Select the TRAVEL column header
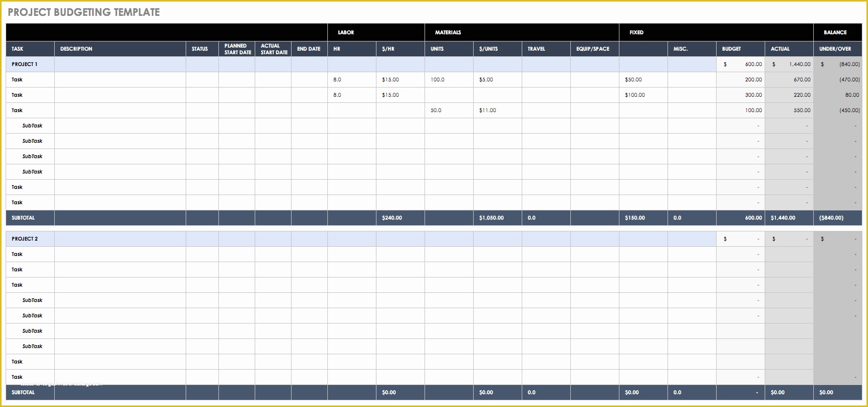Viewport: 868px width, 407px height. pyautogui.click(x=546, y=49)
